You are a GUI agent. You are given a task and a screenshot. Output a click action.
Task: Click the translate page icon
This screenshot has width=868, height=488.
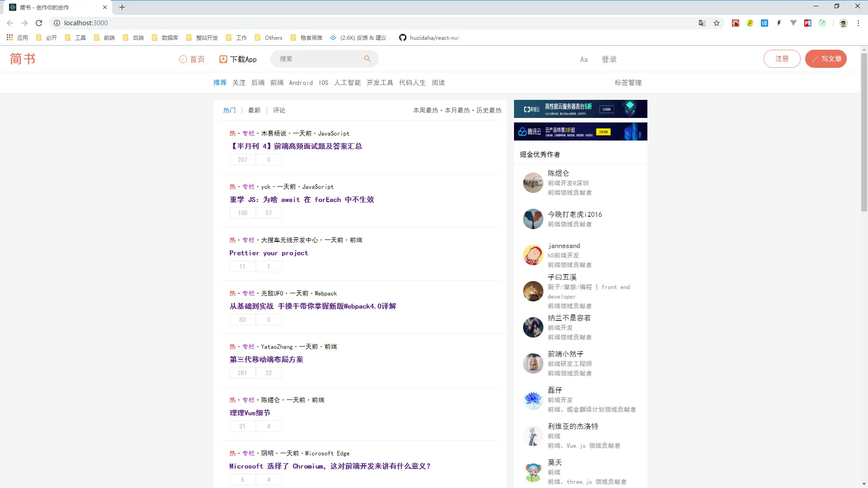[702, 23]
